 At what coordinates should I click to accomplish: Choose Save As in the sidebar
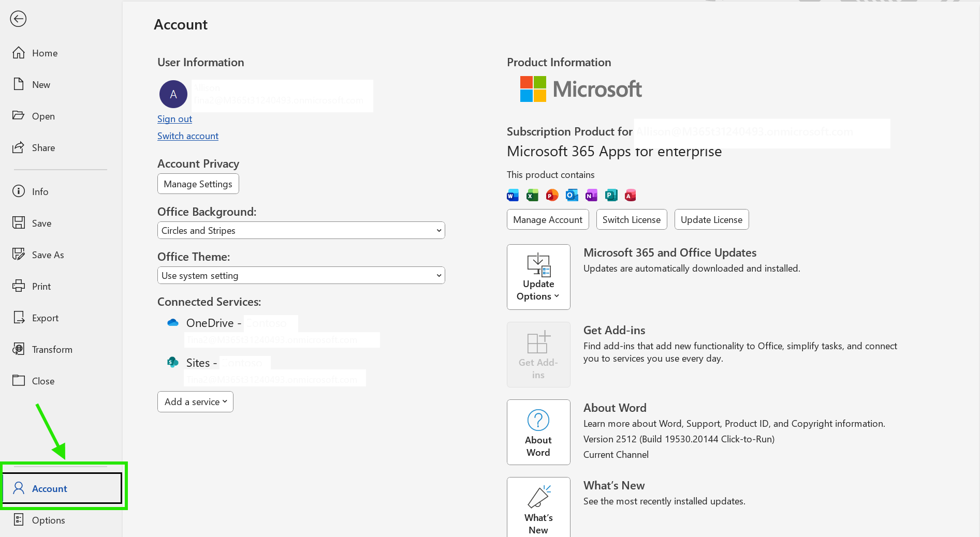pyautogui.click(x=61, y=255)
